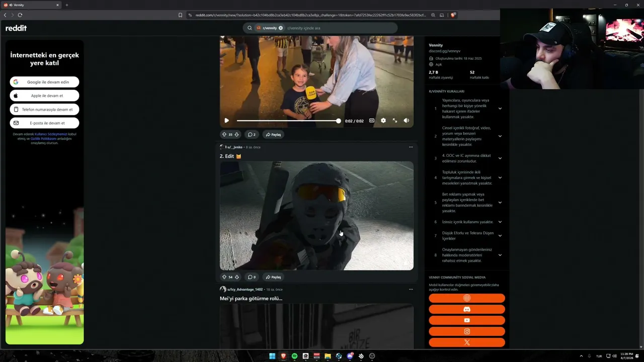Upvote the post with 54 votes
The width and height of the screenshot is (644, 362).
(224, 277)
